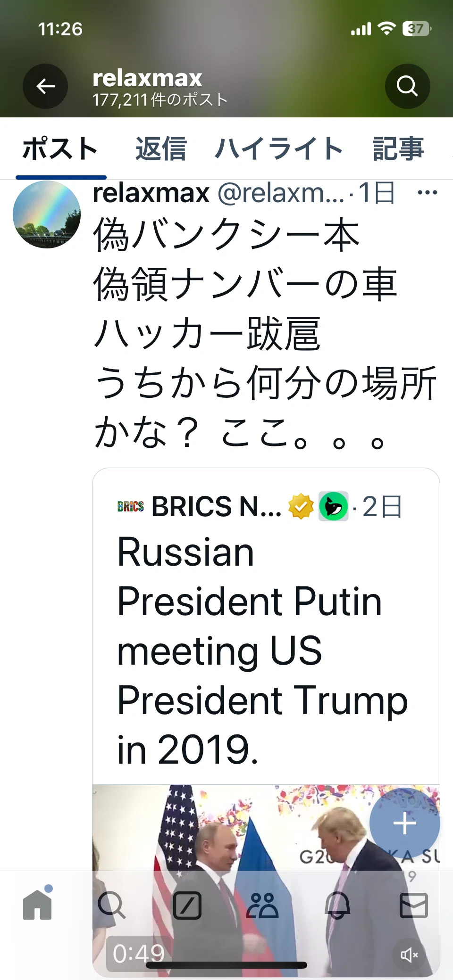Open the three-dot post options menu

coord(427,192)
